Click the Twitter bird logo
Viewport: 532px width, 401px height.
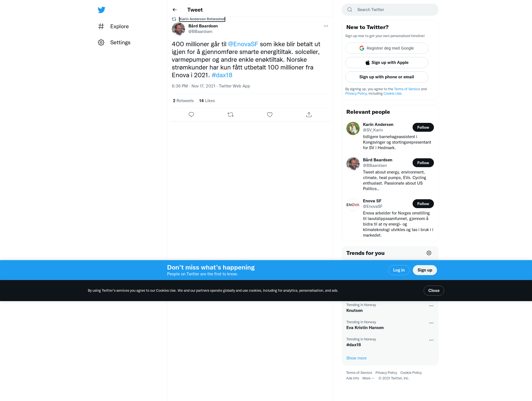coord(101,10)
